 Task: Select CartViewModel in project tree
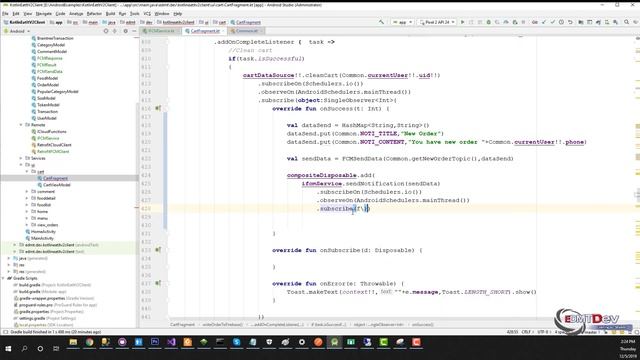click(57, 185)
